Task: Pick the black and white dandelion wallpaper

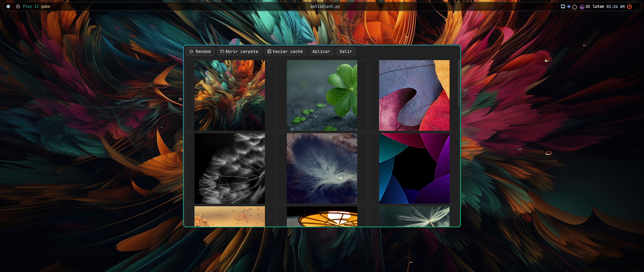Action: [229, 168]
